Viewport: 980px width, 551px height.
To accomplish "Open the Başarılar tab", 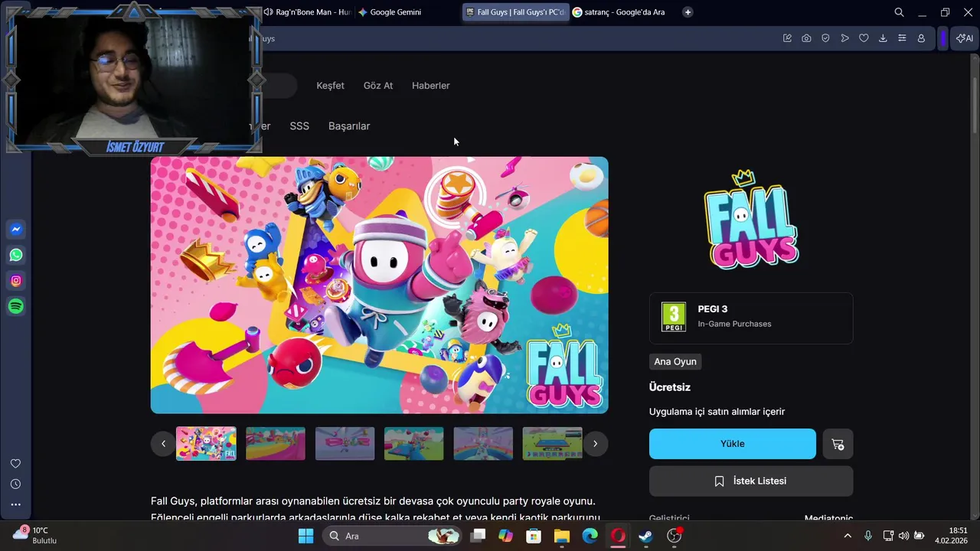I will click(x=349, y=126).
